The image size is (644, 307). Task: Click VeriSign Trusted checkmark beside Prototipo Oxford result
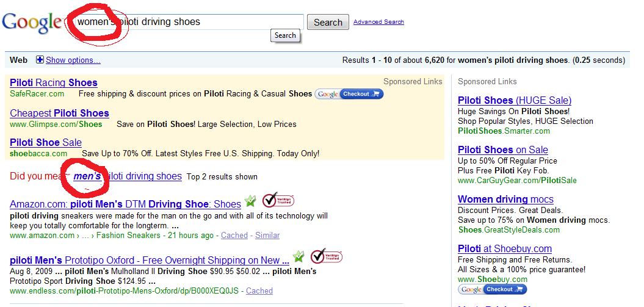(x=327, y=256)
